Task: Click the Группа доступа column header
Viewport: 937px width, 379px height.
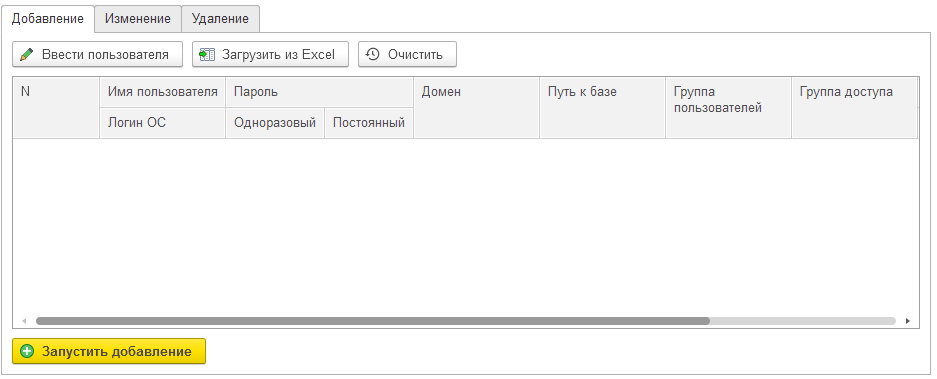Action: [x=855, y=108]
